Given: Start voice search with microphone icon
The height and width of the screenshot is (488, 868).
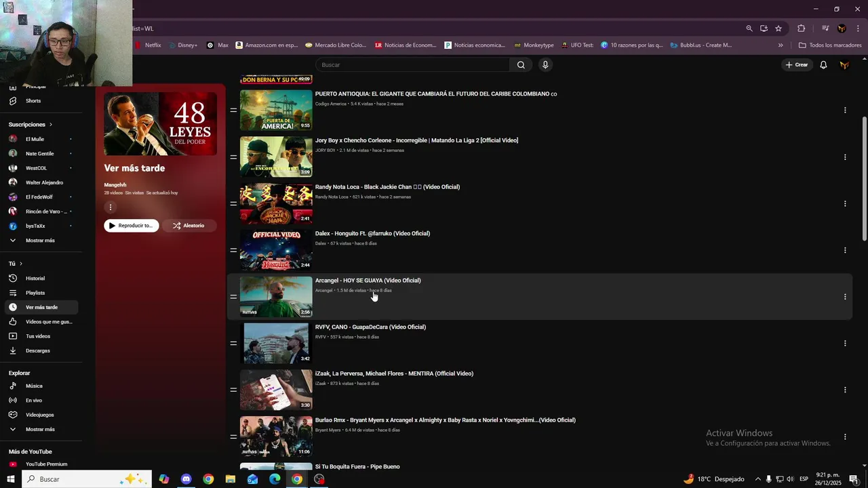Looking at the screenshot, I should (x=545, y=65).
